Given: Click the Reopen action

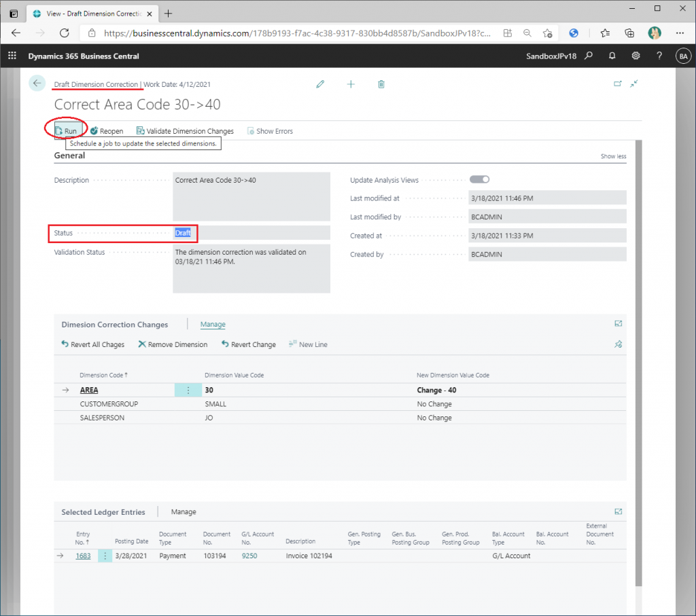Looking at the screenshot, I should [x=107, y=131].
